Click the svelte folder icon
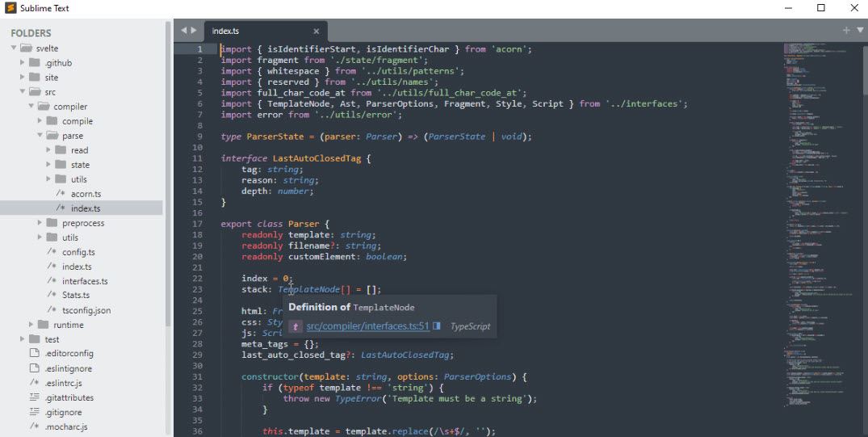The image size is (868, 437). [26, 48]
